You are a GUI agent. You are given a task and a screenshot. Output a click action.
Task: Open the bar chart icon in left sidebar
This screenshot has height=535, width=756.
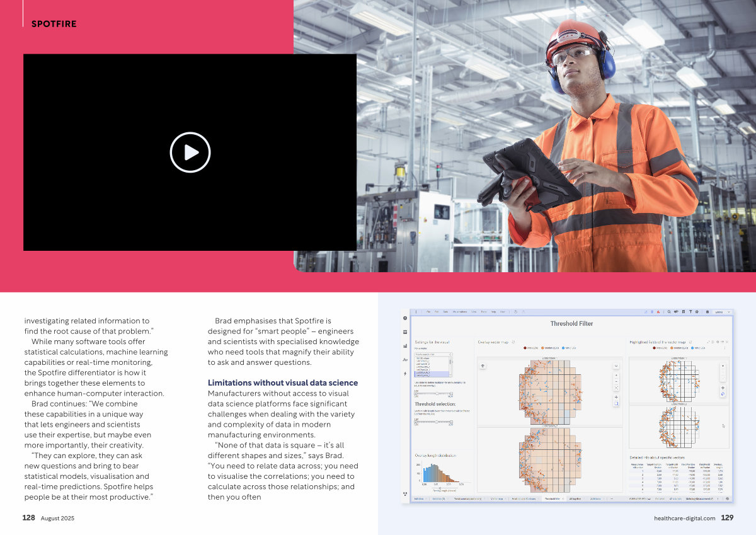[406, 345]
